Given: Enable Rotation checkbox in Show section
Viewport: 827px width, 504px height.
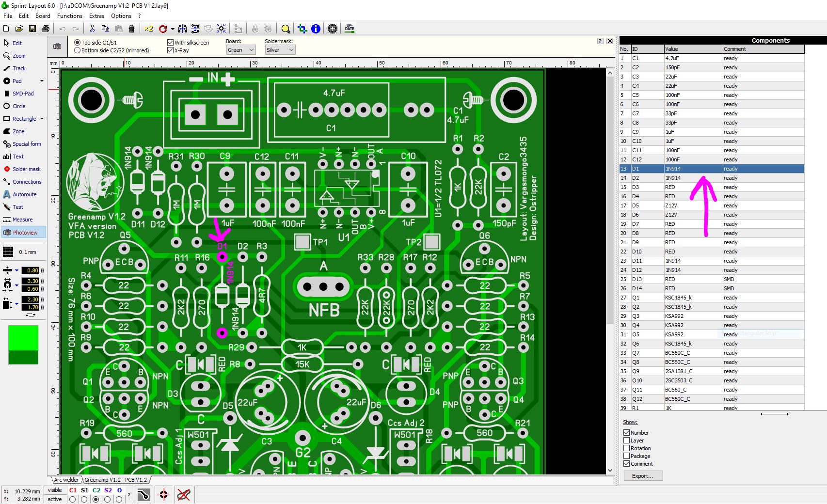Looking at the screenshot, I should click(626, 448).
